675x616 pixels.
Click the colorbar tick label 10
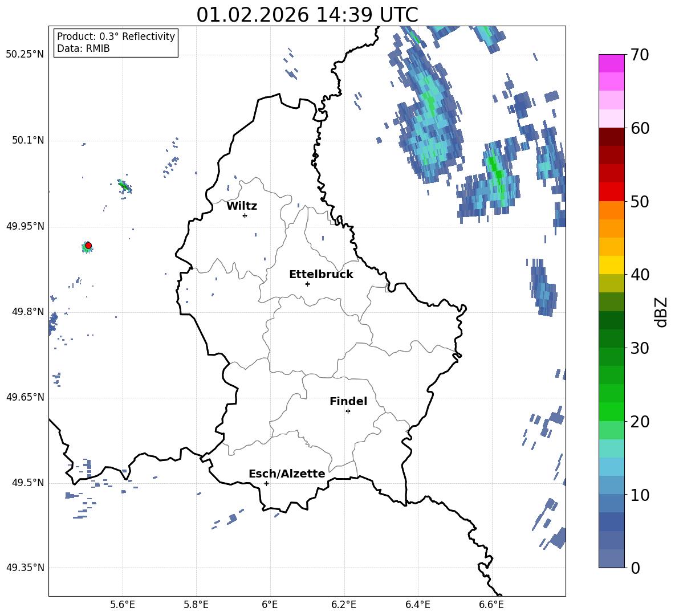click(640, 495)
